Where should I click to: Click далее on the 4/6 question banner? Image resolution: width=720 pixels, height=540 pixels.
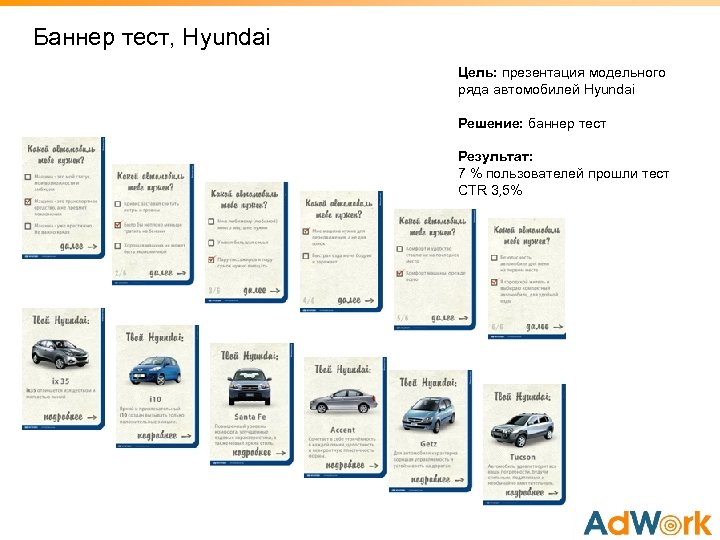click(x=356, y=300)
